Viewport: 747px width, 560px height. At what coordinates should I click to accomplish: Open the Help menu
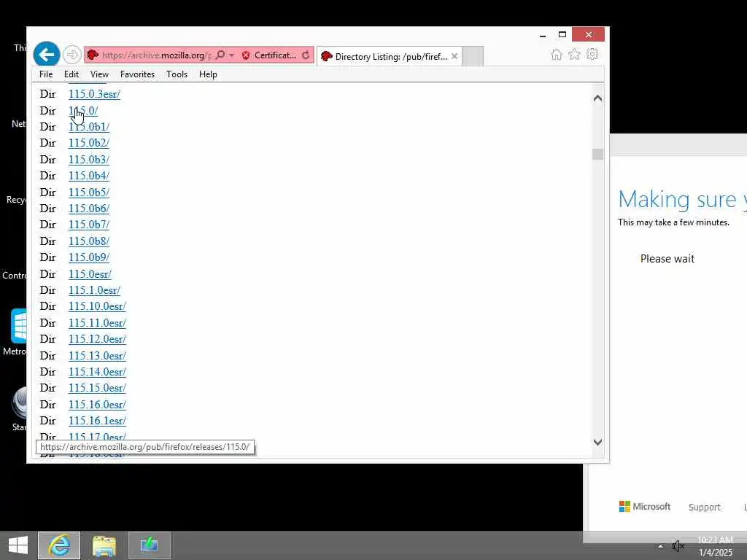tap(208, 74)
